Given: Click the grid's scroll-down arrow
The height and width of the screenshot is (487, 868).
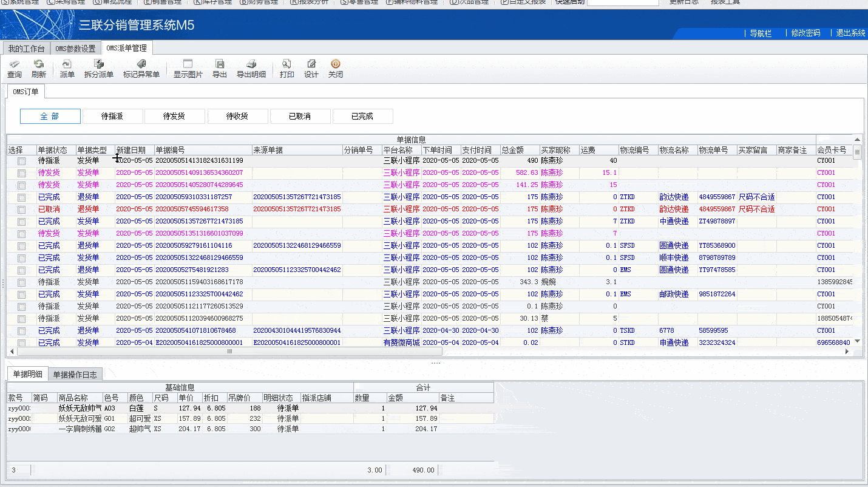Looking at the screenshot, I should pos(858,342).
